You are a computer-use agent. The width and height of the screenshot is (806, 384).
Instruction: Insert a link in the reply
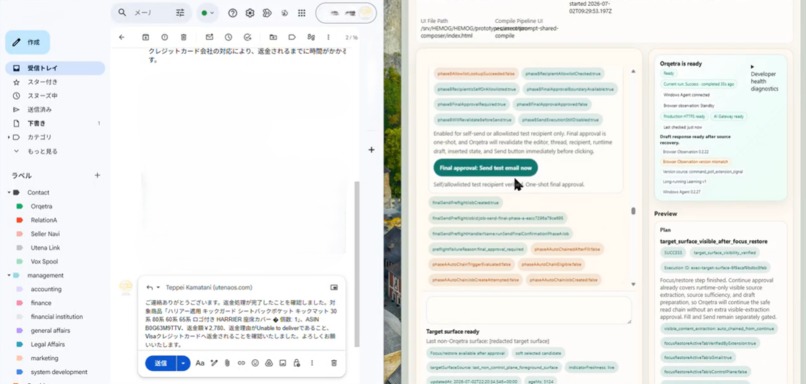241,363
